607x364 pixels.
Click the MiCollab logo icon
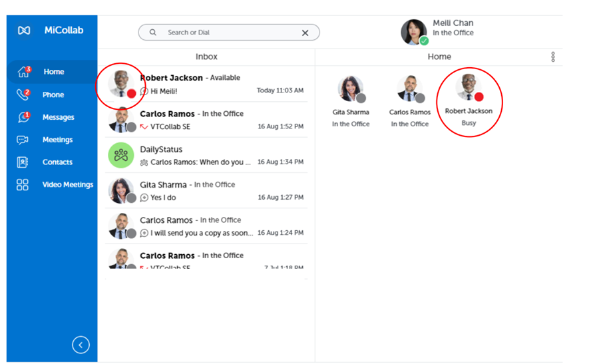point(24,30)
